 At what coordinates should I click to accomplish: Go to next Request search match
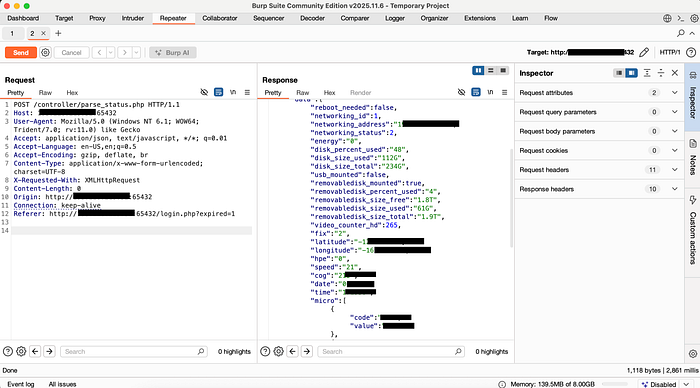coord(49,351)
